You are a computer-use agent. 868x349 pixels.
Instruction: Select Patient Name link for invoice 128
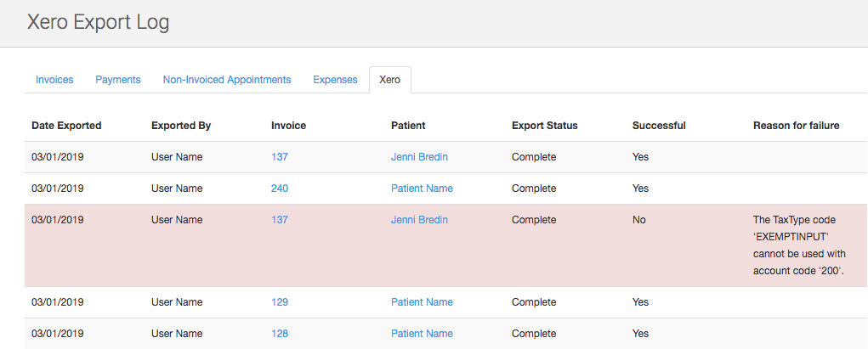coord(422,334)
